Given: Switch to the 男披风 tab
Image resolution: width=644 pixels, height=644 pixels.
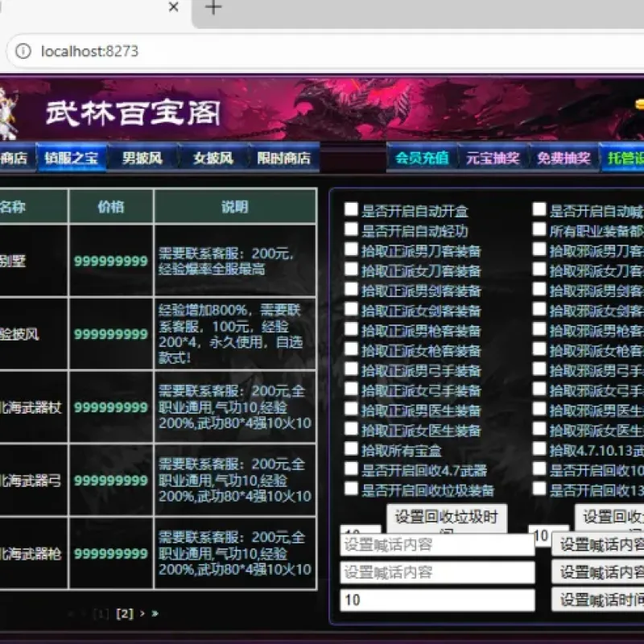Looking at the screenshot, I should [x=142, y=158].
